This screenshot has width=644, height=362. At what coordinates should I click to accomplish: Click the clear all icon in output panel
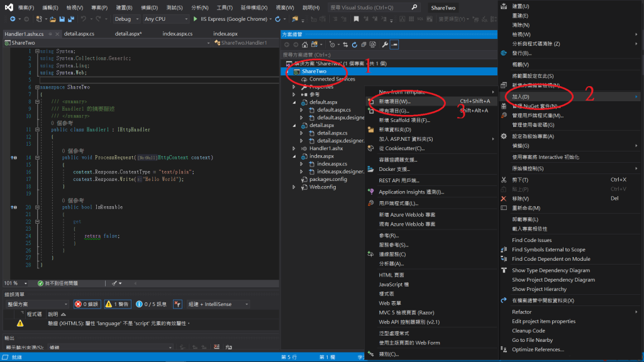click(216, 347)
